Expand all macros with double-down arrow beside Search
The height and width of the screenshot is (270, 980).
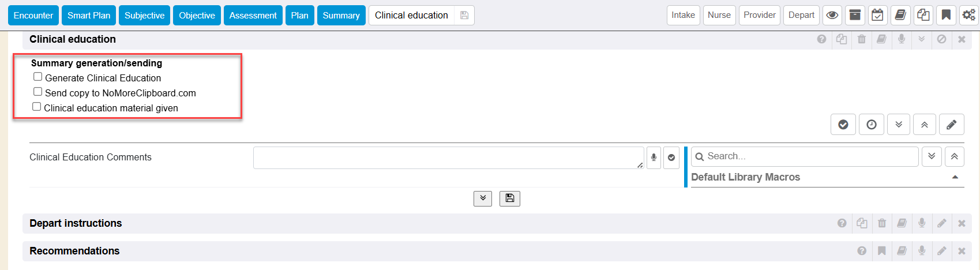tap(932, 156)
